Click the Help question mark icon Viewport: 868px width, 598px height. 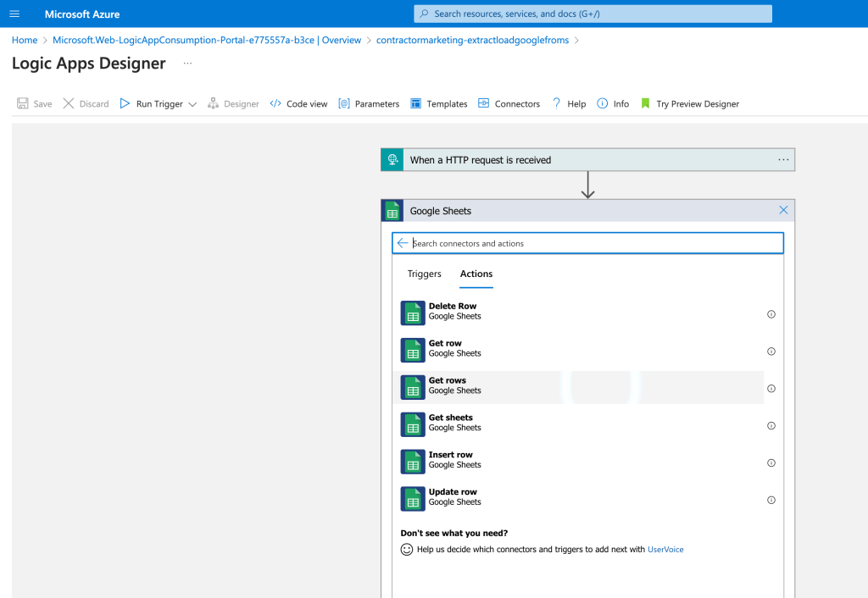click(x=556, y=103)
